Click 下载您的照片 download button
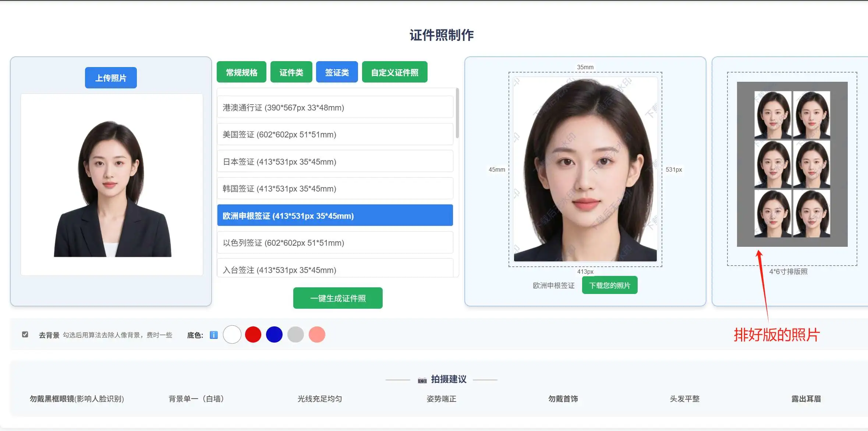 coord(610,285)
